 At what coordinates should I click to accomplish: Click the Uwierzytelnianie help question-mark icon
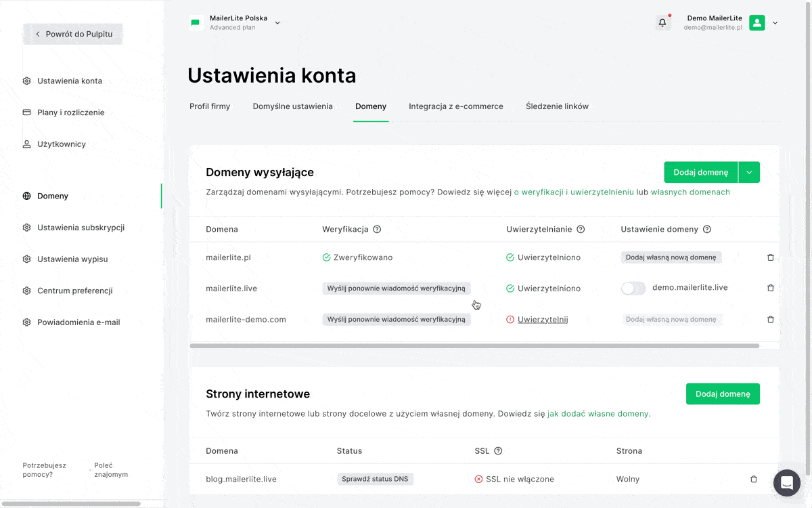pyautogui.click(x=581, y=229)
